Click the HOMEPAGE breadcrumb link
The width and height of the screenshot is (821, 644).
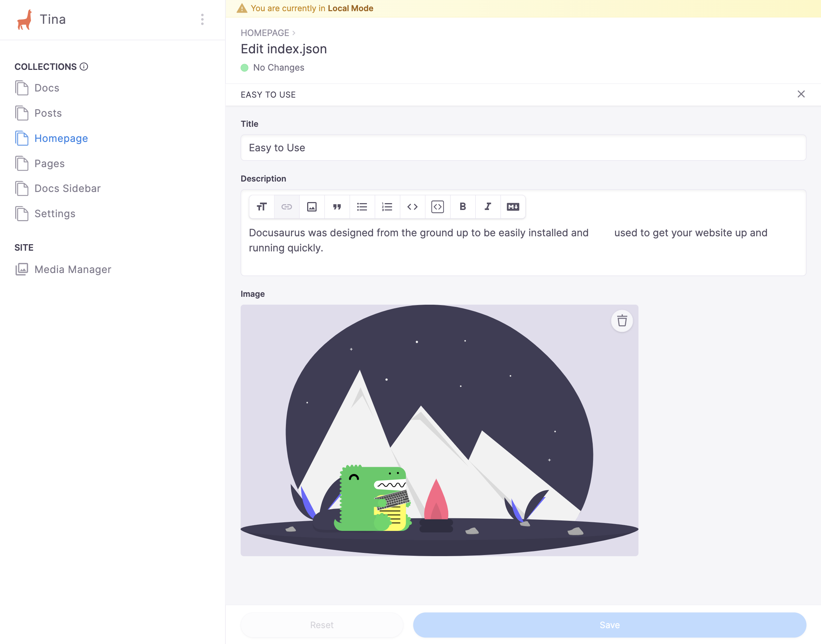click(265, 32)
